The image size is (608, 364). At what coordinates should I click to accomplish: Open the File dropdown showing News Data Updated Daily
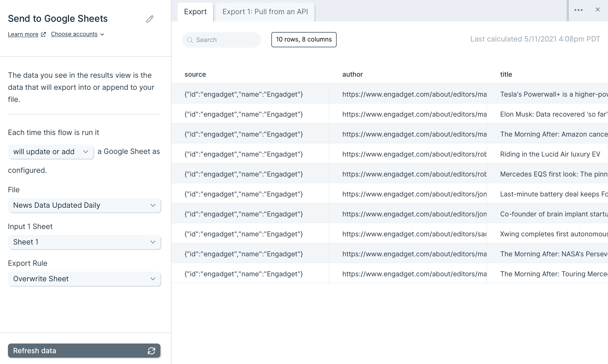[84, 205]
